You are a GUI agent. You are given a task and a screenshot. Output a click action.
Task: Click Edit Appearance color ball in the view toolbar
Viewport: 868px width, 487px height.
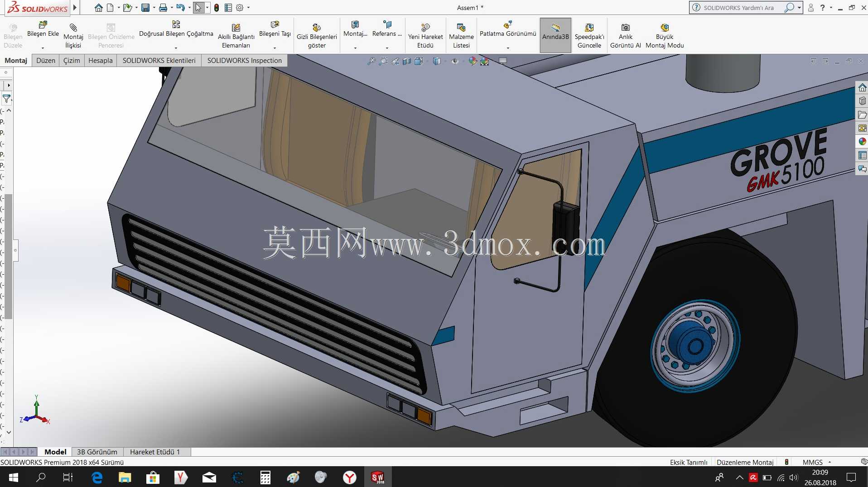(473, 61)
